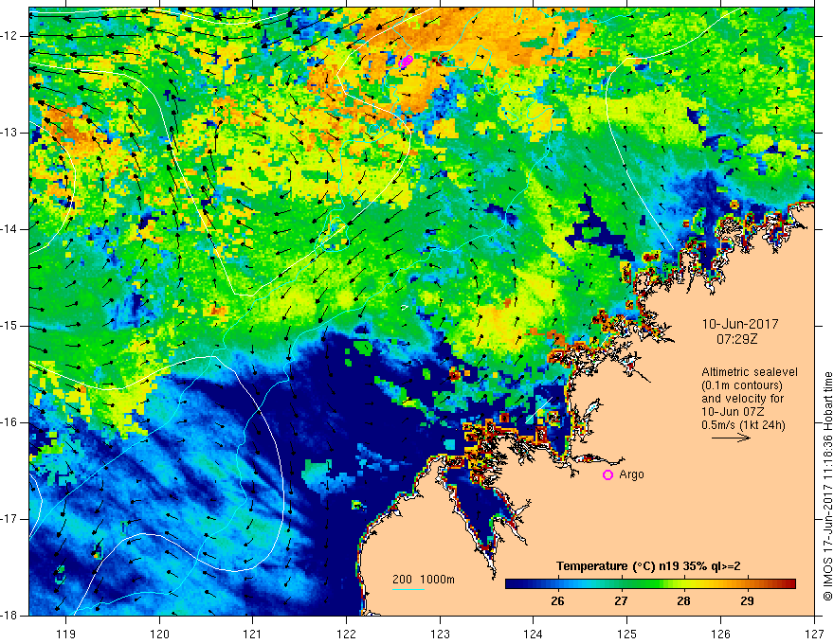Click the time text "07:29Z"

tap(736, 338)
